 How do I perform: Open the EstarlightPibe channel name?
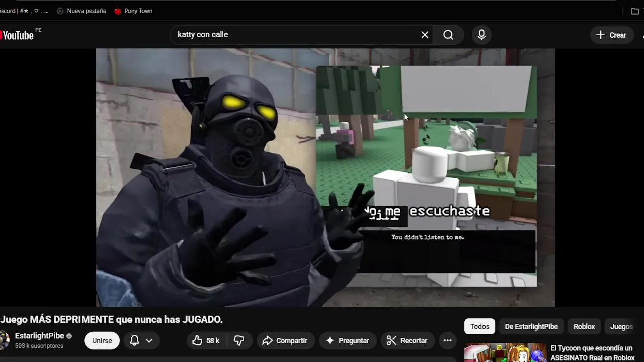[40, 336]
